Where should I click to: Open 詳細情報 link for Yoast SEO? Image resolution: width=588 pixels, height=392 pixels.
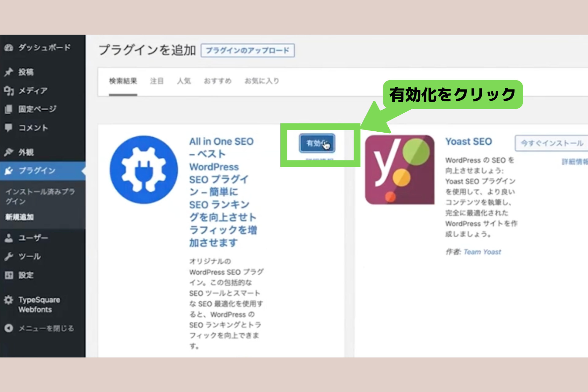575,162
